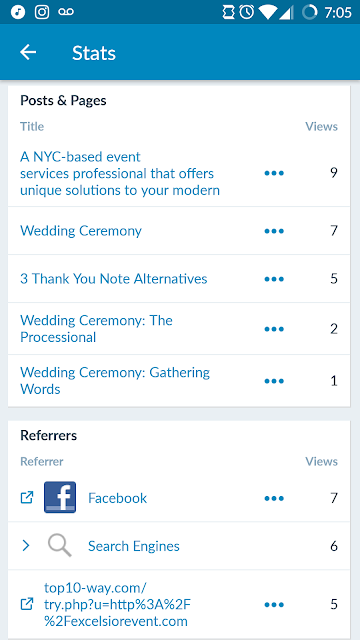Tap the back arrow in Stats header
The image size is (360, 640).
tap(28, 52)
